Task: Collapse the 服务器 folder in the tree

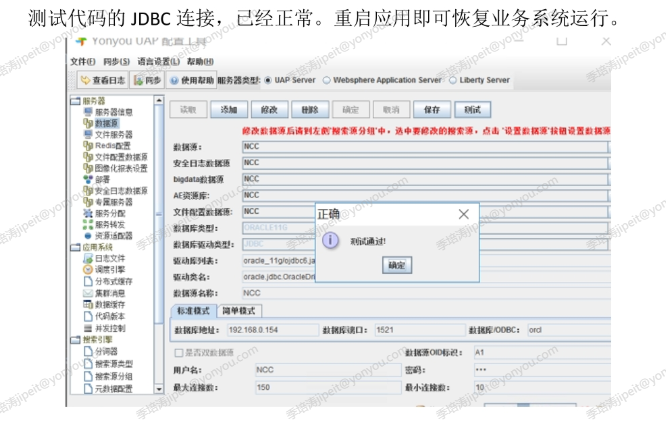Action: pyautogui.click(x=75, y=101)
